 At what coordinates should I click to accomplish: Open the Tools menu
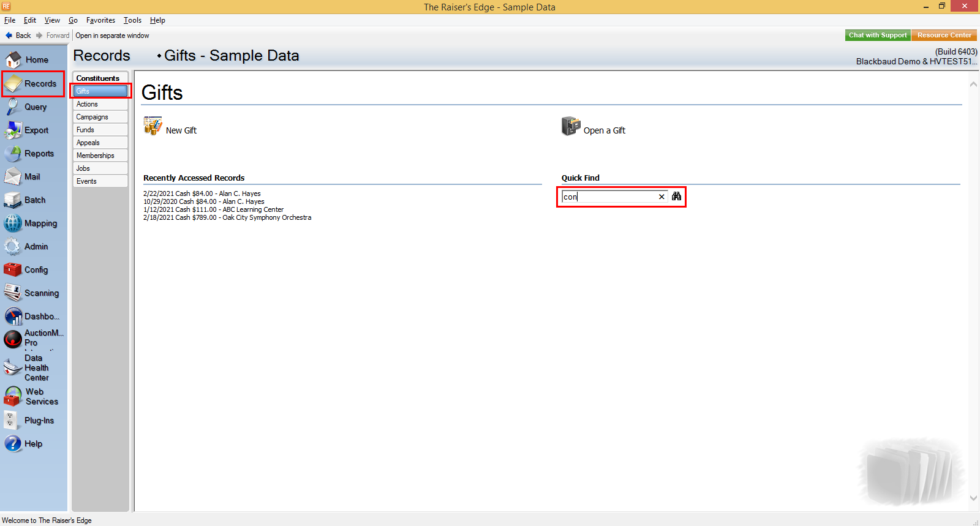[132, 20]
